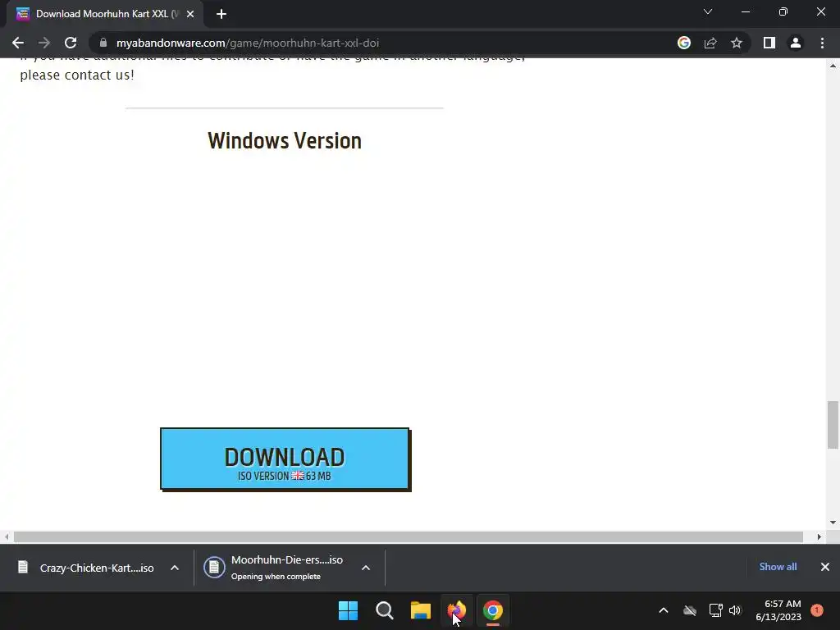This screenshot has height=630, width=840.
Task: Open the notification badge
Action: [x=817, y=610]
